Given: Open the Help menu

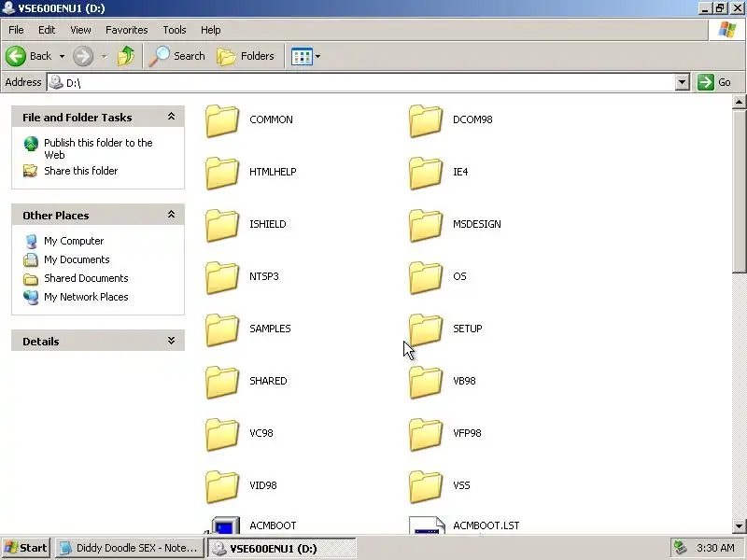Looking at the screenshot, I should tap(211, 30).
